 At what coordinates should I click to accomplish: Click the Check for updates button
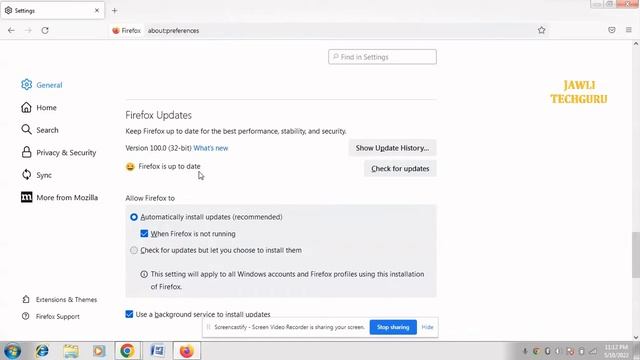click(x=400, y=169)
